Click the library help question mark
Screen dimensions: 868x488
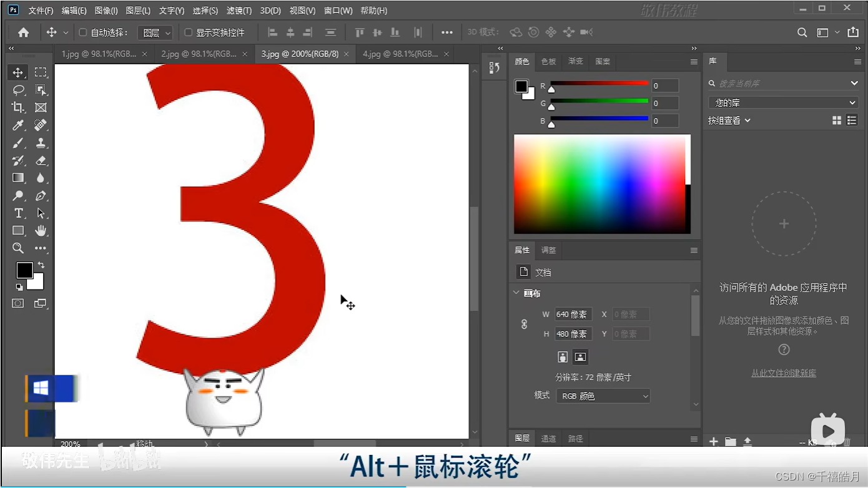(x=784, y=349)
